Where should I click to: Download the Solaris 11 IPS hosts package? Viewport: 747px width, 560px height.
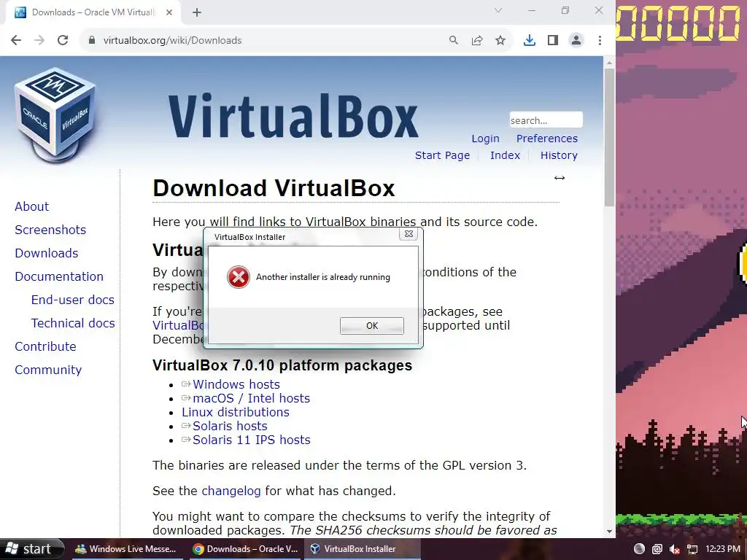point(251,440)
